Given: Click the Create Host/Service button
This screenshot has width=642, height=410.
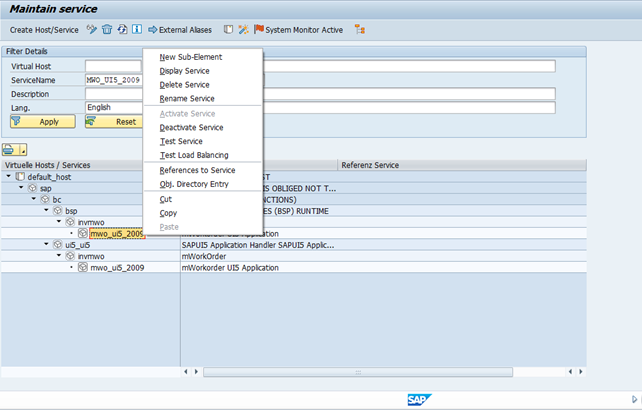Looking at the screenshot, I should (44, 30).
